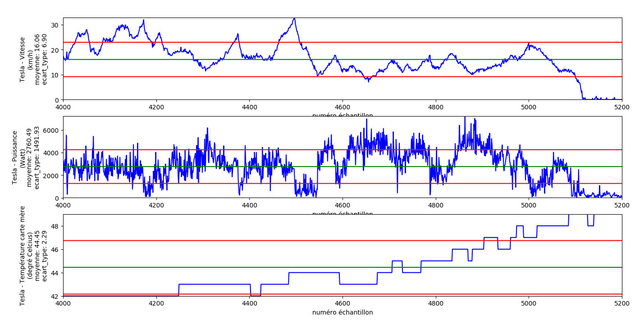Click the 42 tick on the temperature axis
The image size is (644, 324).
coord(56,296)
